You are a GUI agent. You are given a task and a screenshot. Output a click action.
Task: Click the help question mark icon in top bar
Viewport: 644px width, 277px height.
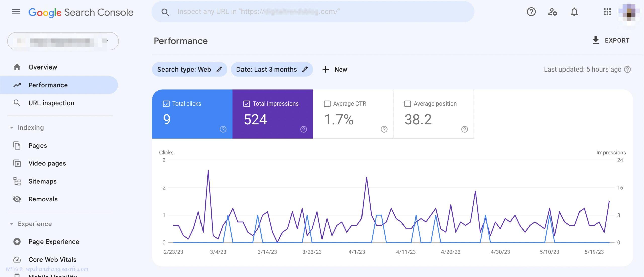pos(531,12)
